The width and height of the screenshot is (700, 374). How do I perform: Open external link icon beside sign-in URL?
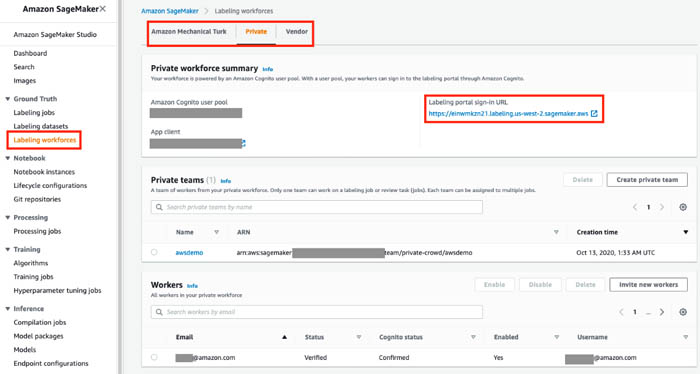[594, 113]
